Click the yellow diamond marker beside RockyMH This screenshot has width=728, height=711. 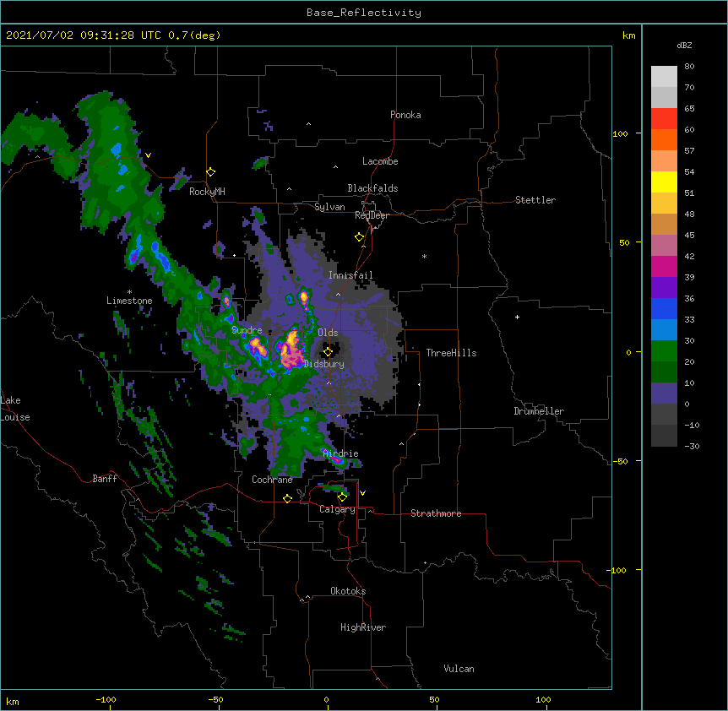(x=211, y=172)
